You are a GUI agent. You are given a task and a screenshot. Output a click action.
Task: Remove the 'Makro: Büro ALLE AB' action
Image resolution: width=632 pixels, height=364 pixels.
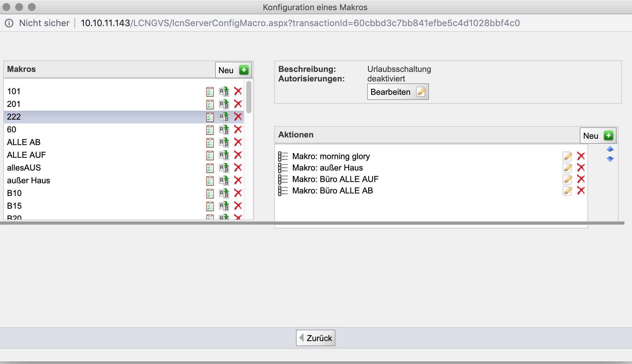click(x=581, y=191)
